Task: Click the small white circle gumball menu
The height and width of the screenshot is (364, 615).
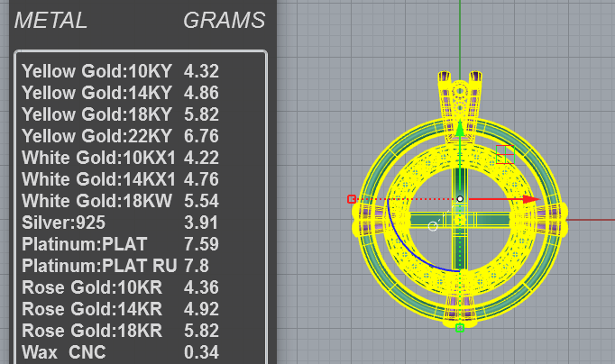Action: pos(433,226)
